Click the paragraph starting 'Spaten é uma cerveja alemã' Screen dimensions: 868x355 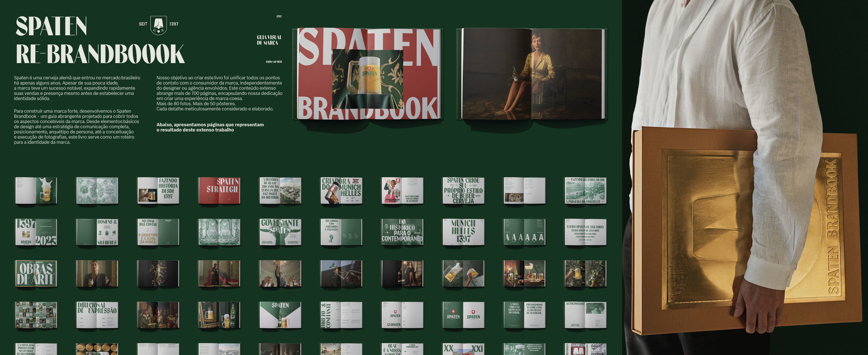(77, 88)
